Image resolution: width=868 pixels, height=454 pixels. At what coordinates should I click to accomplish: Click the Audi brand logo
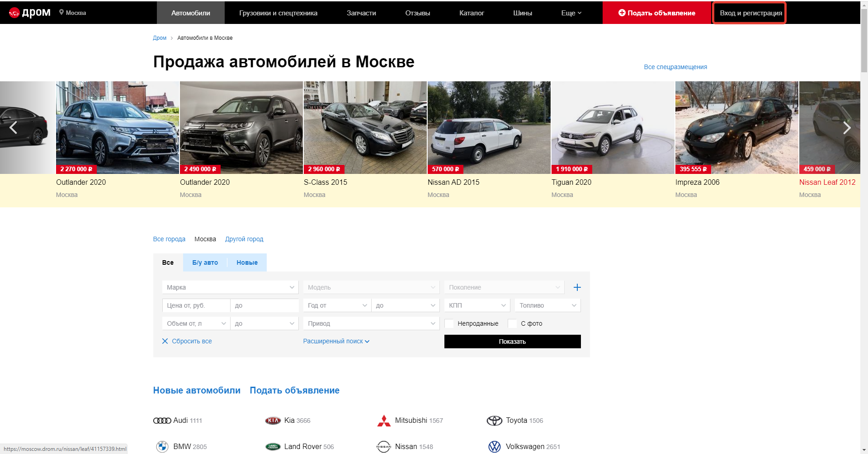click(162, 421)
